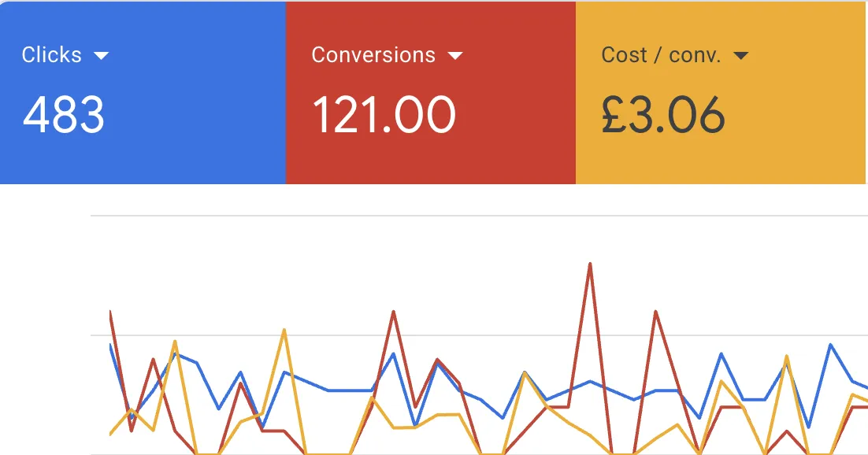Expand the Conversions metric dropdown arrow
The width and height of the screenshot is (868, 455).
pos(454,55)
